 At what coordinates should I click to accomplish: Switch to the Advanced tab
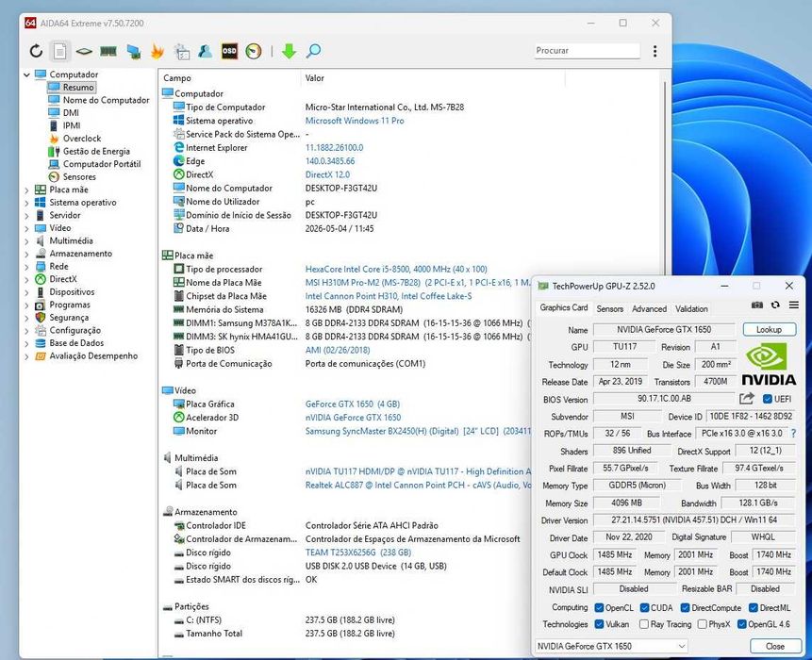[x=649, y=308]
